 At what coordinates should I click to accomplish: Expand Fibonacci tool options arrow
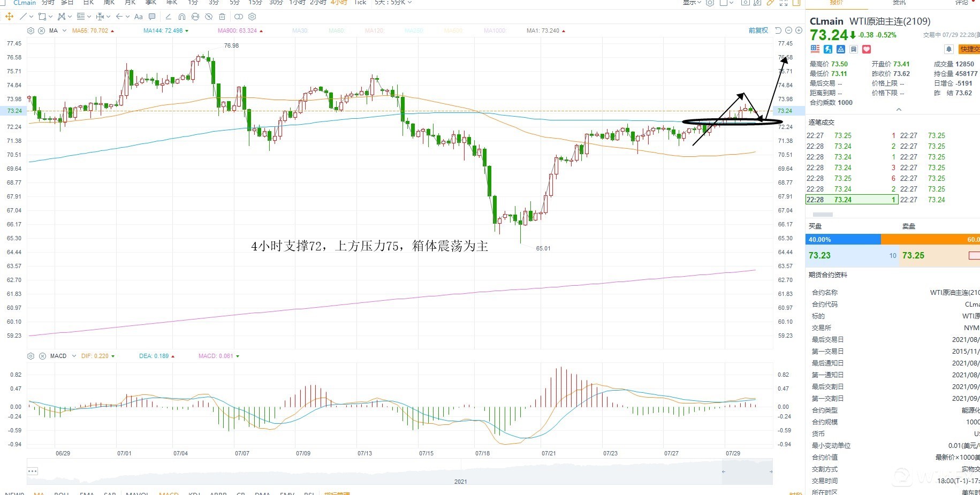click(89, 17)
